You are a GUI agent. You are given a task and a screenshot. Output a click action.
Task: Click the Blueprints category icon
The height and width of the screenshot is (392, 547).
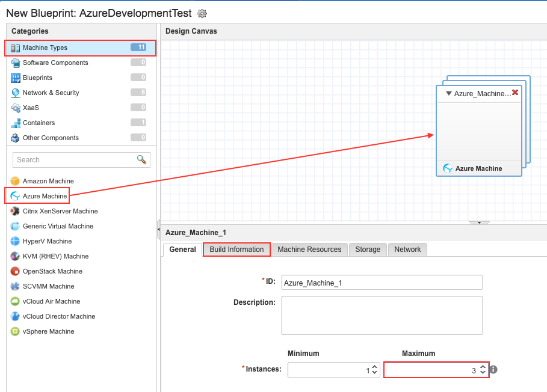15,78
